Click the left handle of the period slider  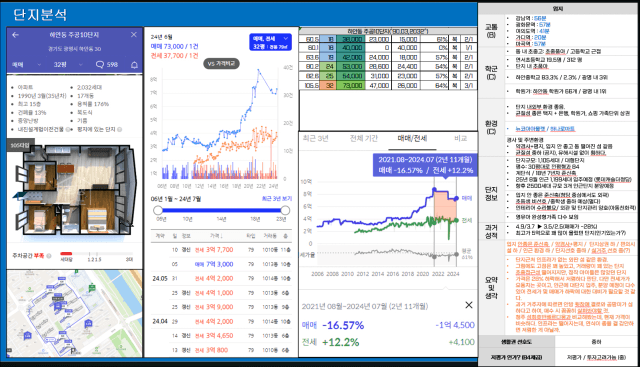tap(158, 210)
